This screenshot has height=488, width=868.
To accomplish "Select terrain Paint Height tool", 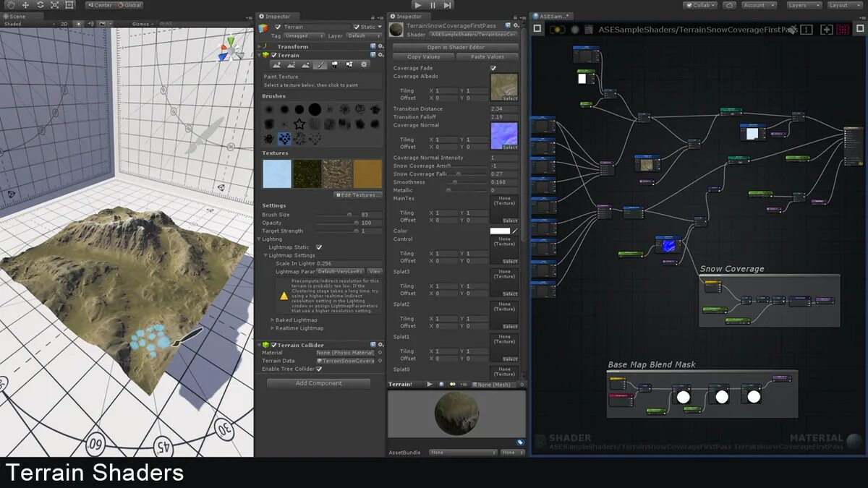I will click(x=291, y=64).
